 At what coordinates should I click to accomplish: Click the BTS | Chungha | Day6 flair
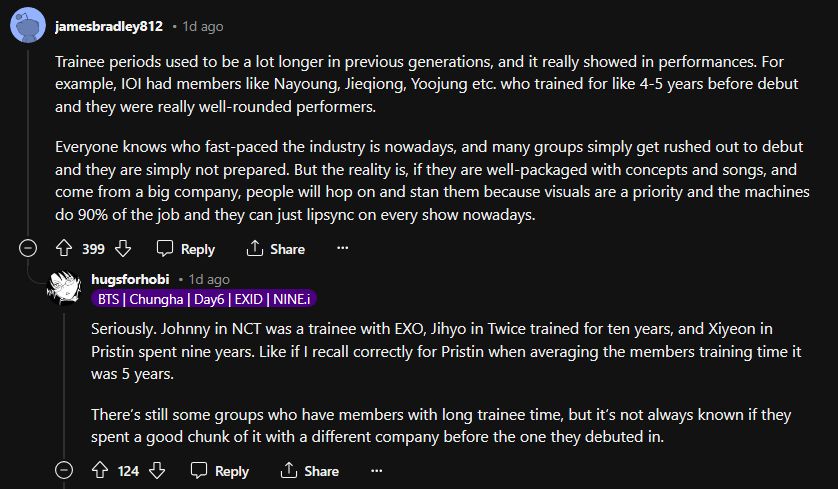coord(204,298)
